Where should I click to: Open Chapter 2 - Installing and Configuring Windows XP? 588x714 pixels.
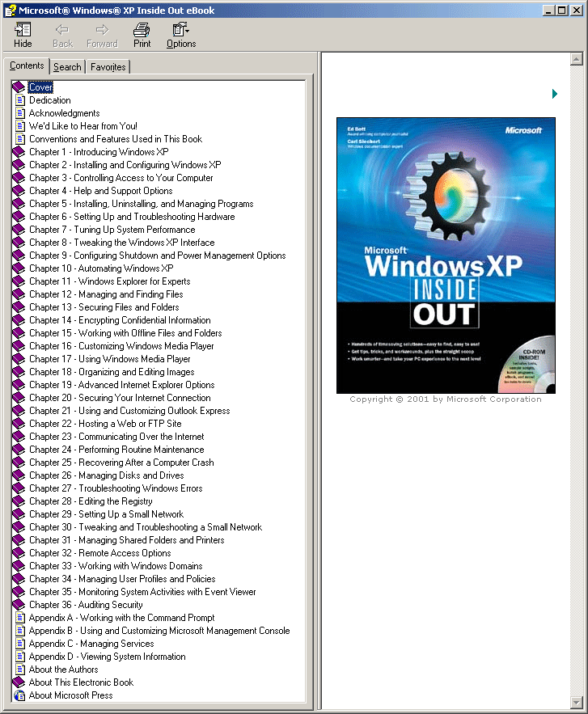pos(125,164)
